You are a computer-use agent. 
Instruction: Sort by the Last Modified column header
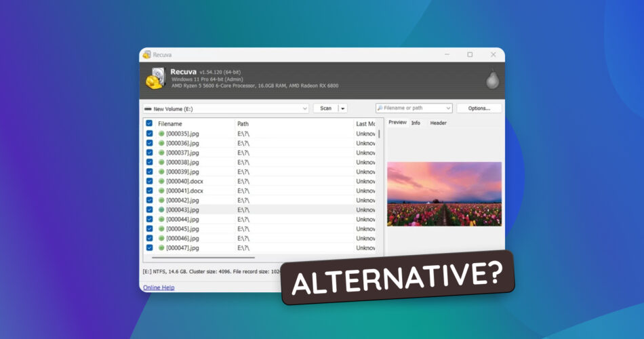tap(365, 123)
